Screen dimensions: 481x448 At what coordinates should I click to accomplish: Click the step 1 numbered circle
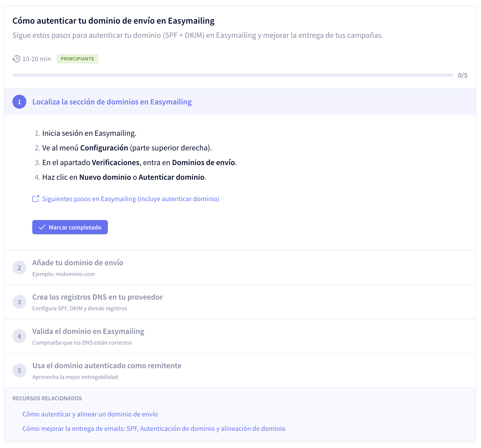coord(19,102)
